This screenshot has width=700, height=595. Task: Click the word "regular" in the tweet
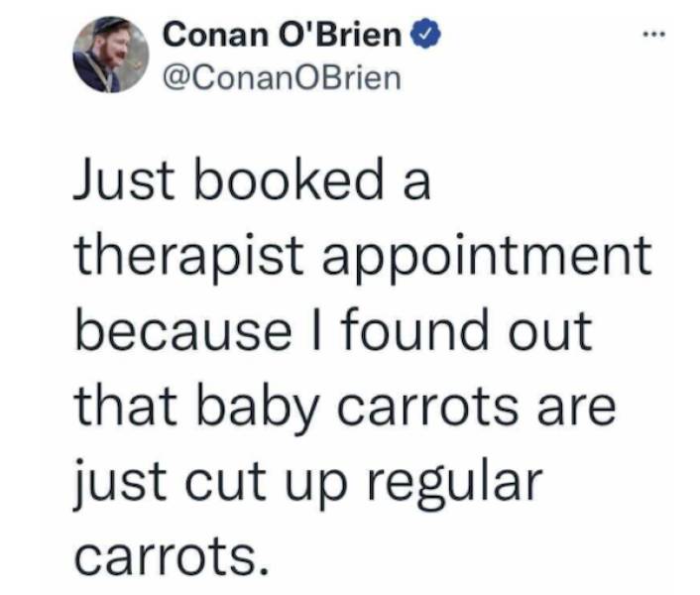pos(455,485)
